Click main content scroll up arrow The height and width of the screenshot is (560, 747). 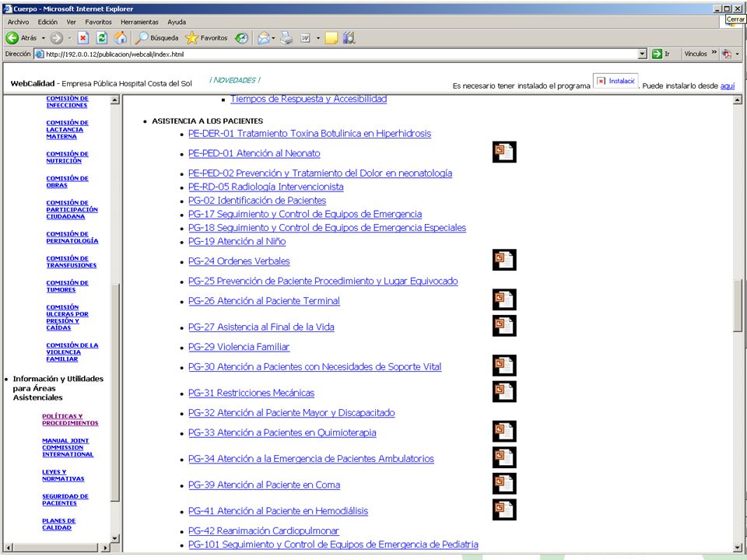tap(738, 100)
